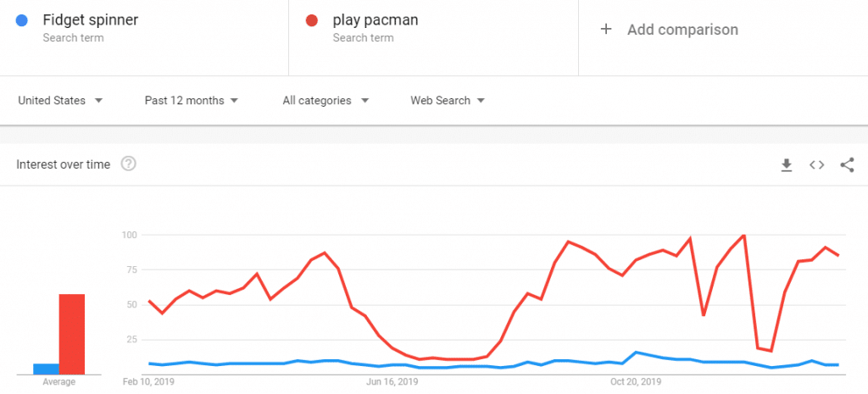Open the embed code icon
The height and width of the screenshot is (394, 868).
click(816, 165)
